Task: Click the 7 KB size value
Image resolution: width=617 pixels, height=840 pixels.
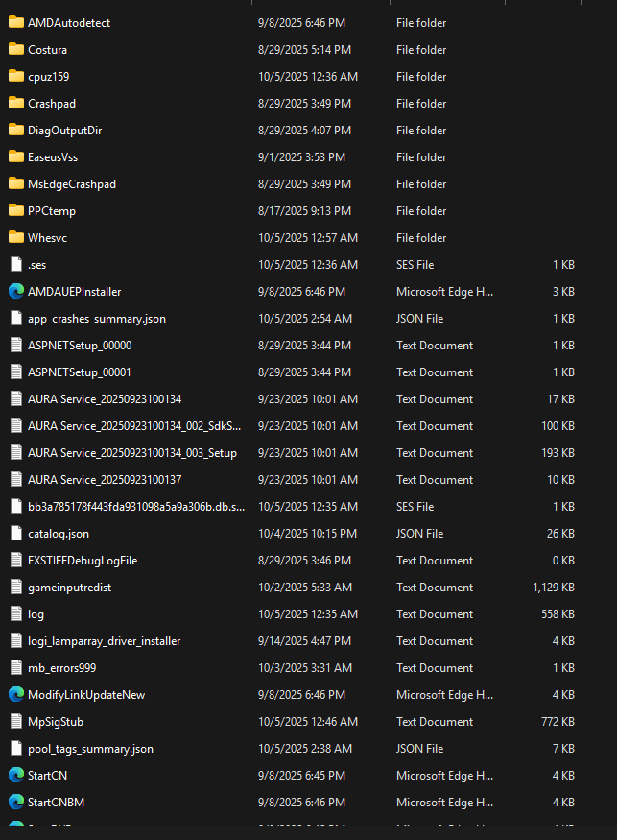Action: [x=563, y=749]
